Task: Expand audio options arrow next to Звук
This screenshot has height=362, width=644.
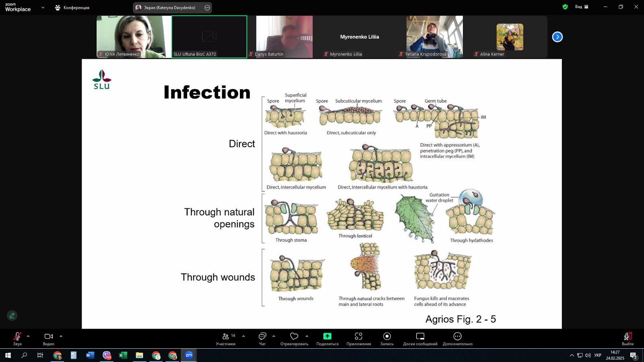Action: tap(28, 336)
